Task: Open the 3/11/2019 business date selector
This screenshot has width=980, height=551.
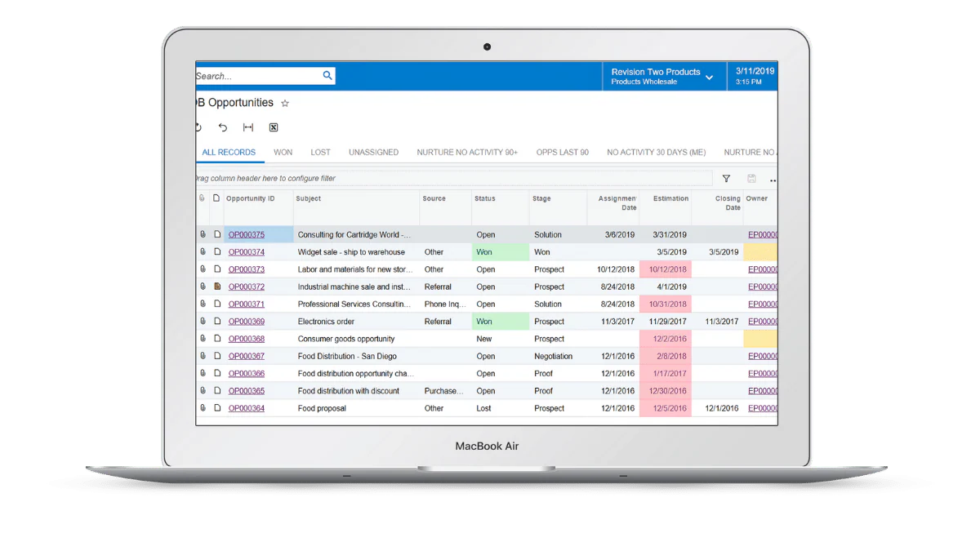Action: [x=754, y=76]
